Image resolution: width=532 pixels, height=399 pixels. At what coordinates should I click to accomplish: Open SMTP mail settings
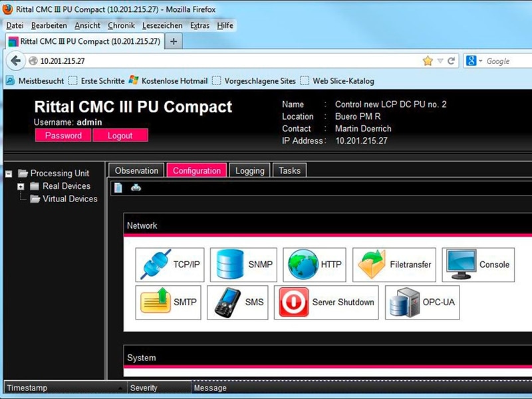pos(168,303)
